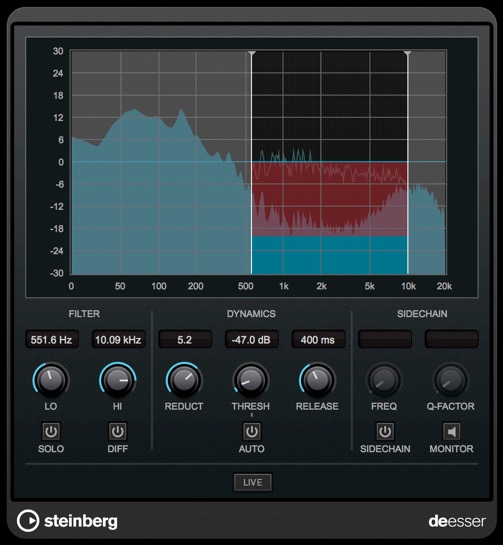This screenshot has width=503, height=545.
Task: Activate the SIDECHAIN power button
Action: [x=385, y=431]
